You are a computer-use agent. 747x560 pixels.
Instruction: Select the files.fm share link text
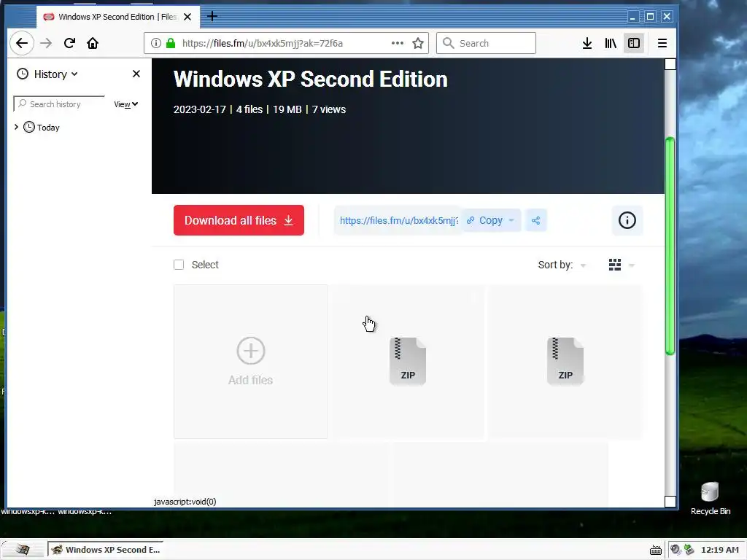click(x=399, y=220)
